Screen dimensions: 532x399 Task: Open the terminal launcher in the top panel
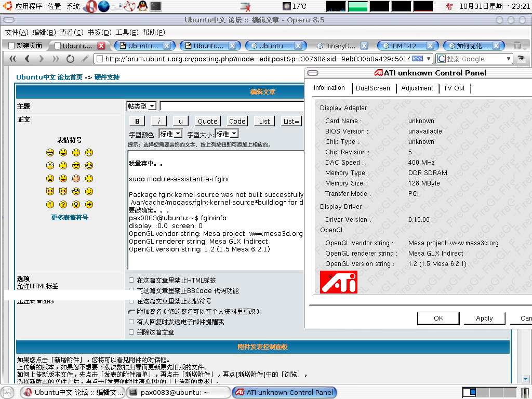pyautogui.click(x=156, y=6)
